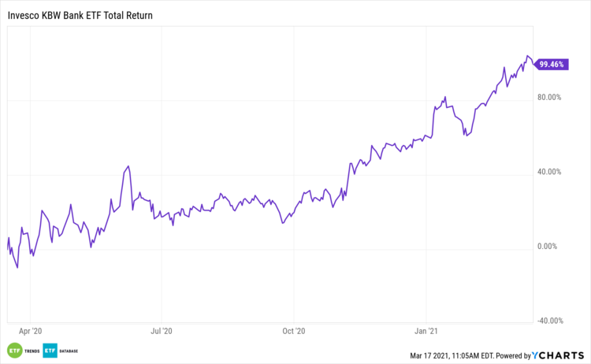Click the Apr '20 date label
The image size is (591, 364).
29,332
